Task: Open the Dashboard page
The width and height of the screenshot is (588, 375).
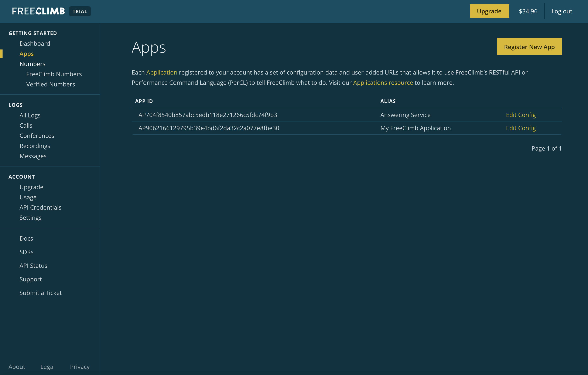Action: tap(35, 44)
